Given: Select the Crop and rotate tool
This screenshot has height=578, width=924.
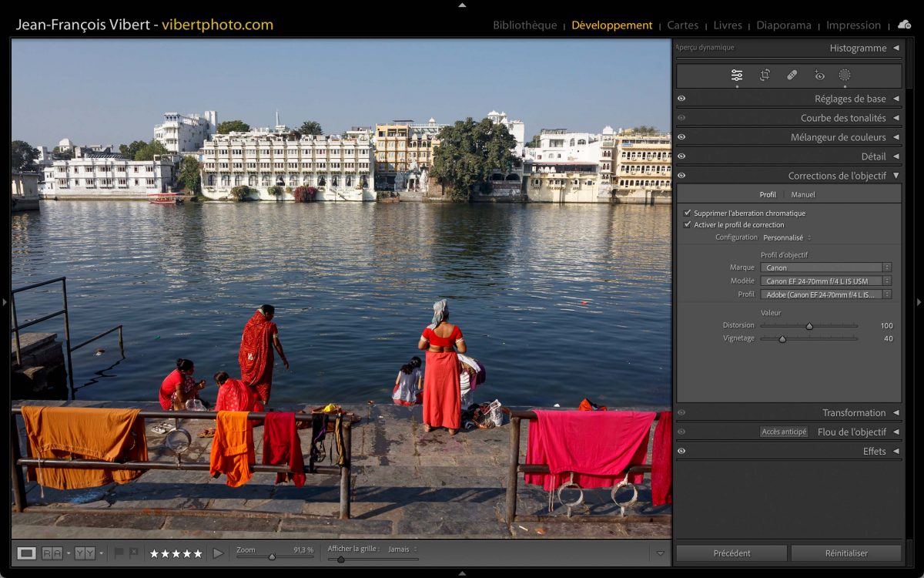Looking at the screenshot, I should (x=765, y=75).
